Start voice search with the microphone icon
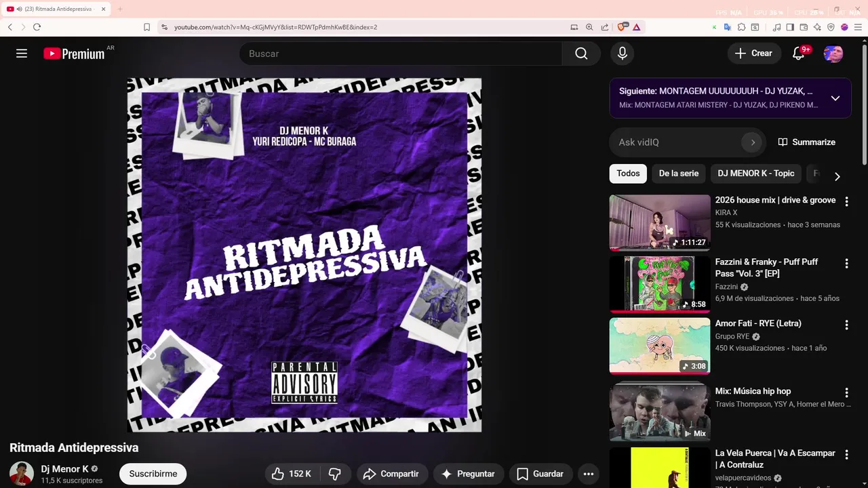This screenshot has height=488, width=868. pyautogui.click(x=622, y=54)
